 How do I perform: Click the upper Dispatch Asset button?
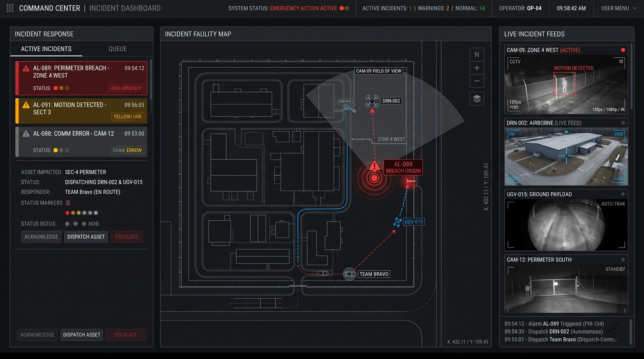click(86, 237)
